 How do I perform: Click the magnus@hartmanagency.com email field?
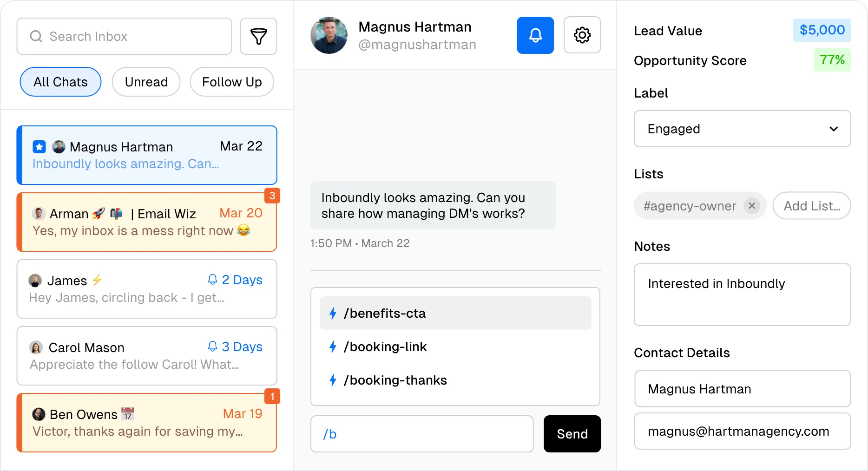click(742, 431)
